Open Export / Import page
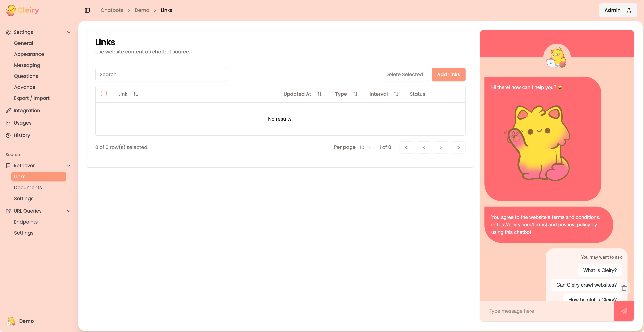Image resolution: width=644 pixels, height=332 pixels. (x=32, y=98)
